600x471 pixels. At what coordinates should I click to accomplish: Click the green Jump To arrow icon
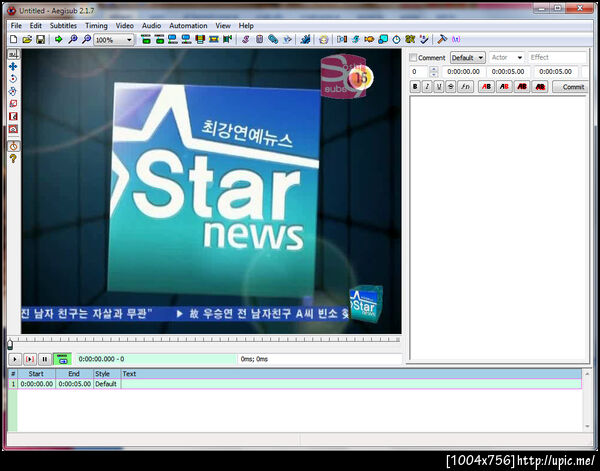click(x=59, y=39)
